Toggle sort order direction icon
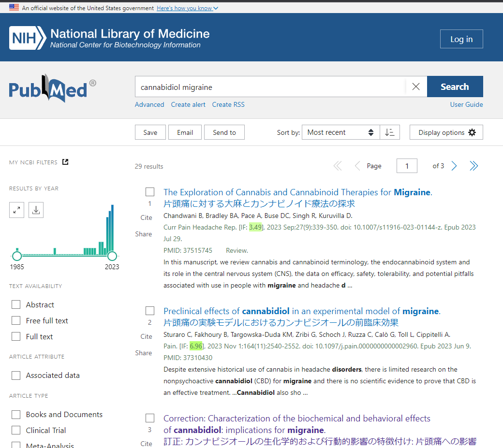The image size is (503, 448). 389,132
